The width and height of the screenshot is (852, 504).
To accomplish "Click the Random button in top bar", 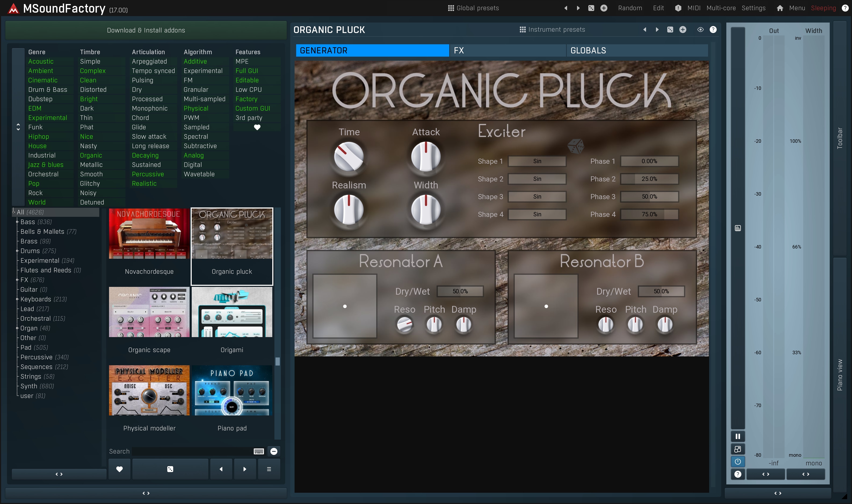I will click(630, 8).
